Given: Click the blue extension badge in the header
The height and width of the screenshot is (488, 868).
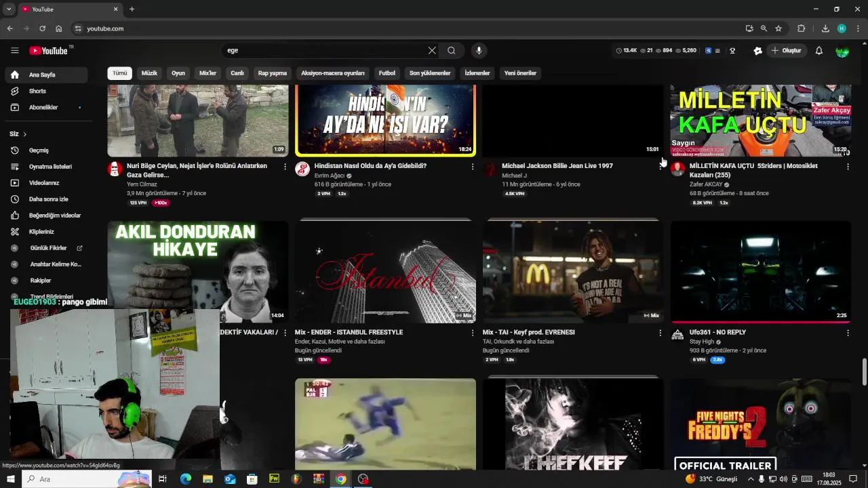Looking at the screenshot, I should (709, 51).
